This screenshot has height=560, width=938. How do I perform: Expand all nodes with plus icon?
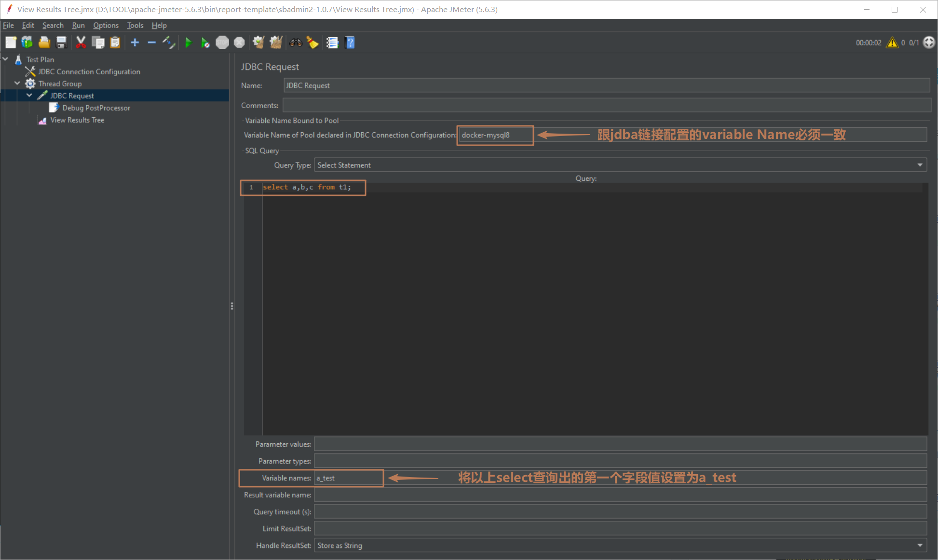tap(135, 42)
